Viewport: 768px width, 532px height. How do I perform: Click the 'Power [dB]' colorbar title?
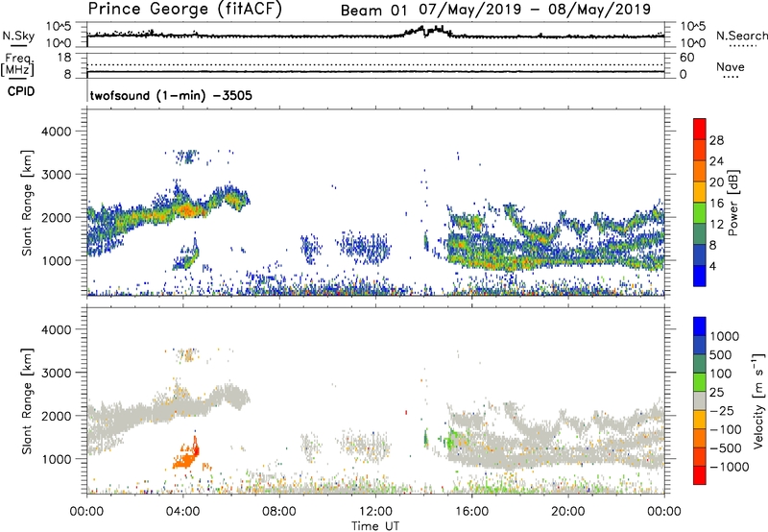pos(733,203)
